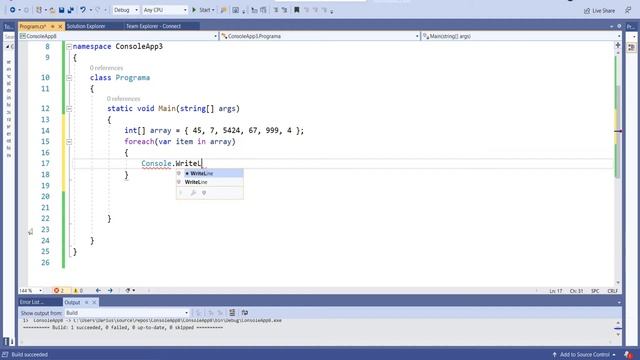Screen dimensions: 640x360
Task: Click the bookmark toolbar icon
Action: [297, 10]
